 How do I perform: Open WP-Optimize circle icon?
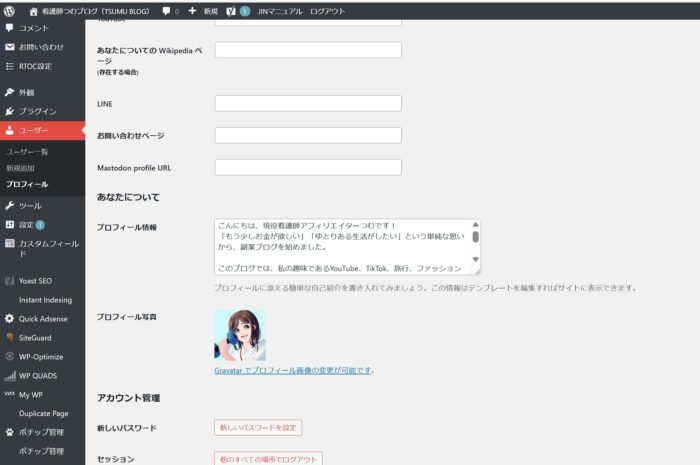click(x=9, y=357)
